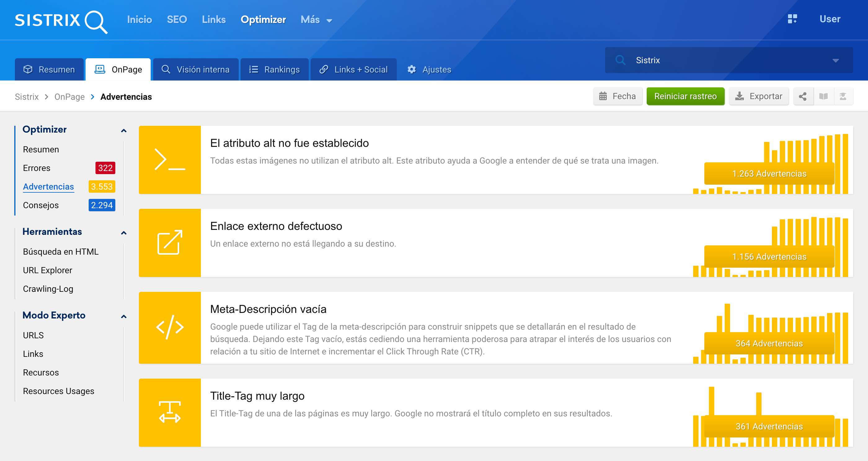Click the rightmost toolbar icon after guide
This screenshot has width=868, height=461.
843,96
